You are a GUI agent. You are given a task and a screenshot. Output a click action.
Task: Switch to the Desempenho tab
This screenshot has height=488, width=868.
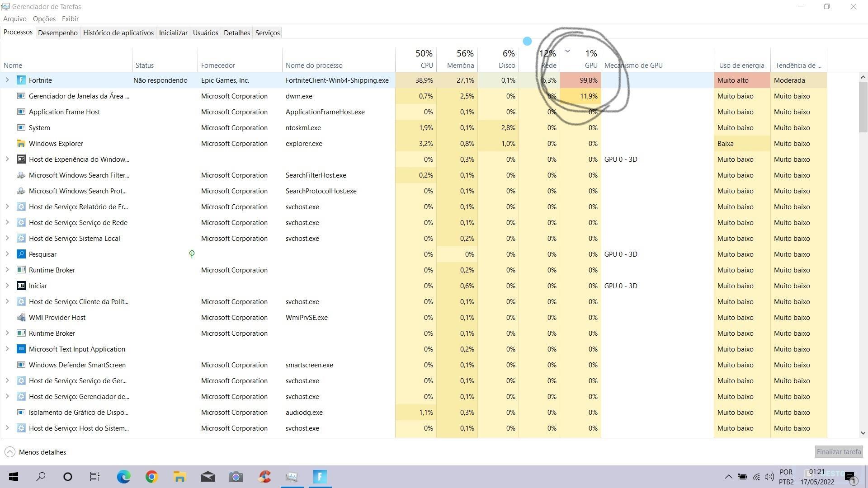pyautogui.click(x=58, y=33)
